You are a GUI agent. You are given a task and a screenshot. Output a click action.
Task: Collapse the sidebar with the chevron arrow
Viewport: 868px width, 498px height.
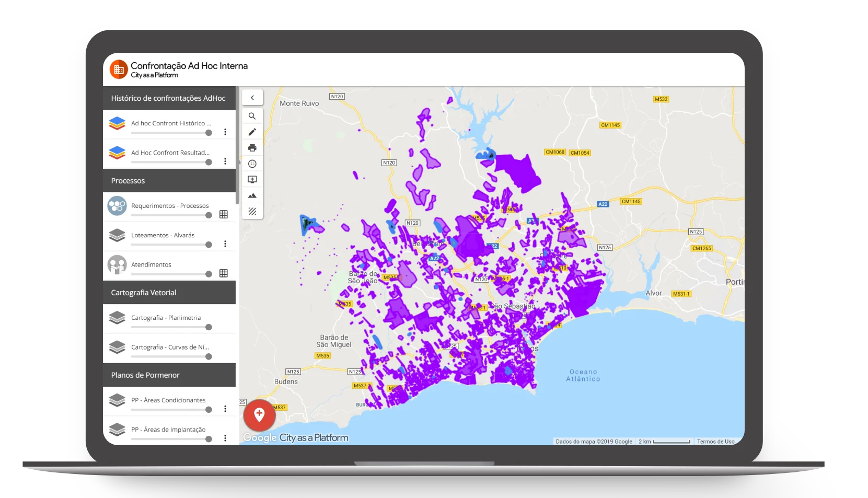252,97
